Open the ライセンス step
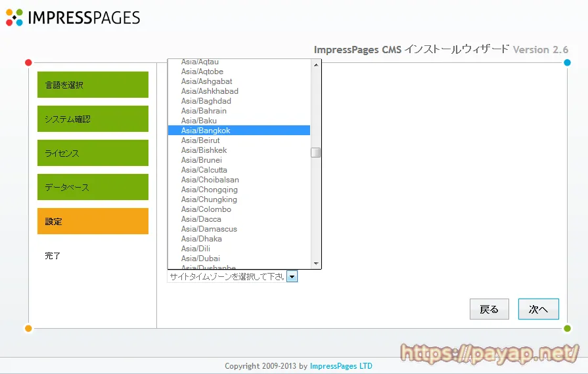The width and height of the screenshot is (588, 374). (93, 153)
